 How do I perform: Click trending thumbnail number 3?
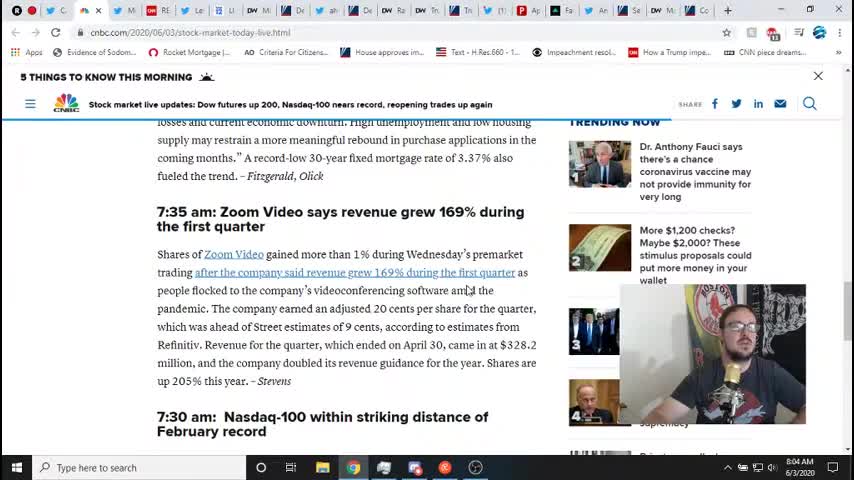pos(594,331)
